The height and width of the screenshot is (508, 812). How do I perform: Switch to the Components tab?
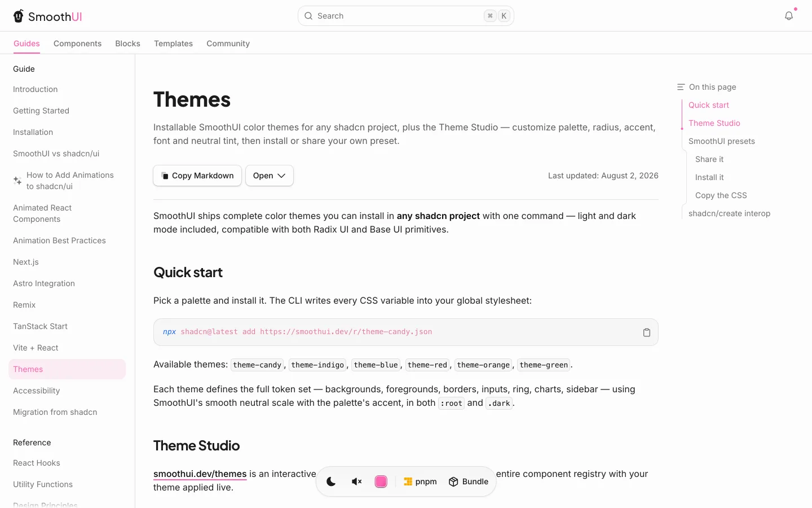pos(78,43)
